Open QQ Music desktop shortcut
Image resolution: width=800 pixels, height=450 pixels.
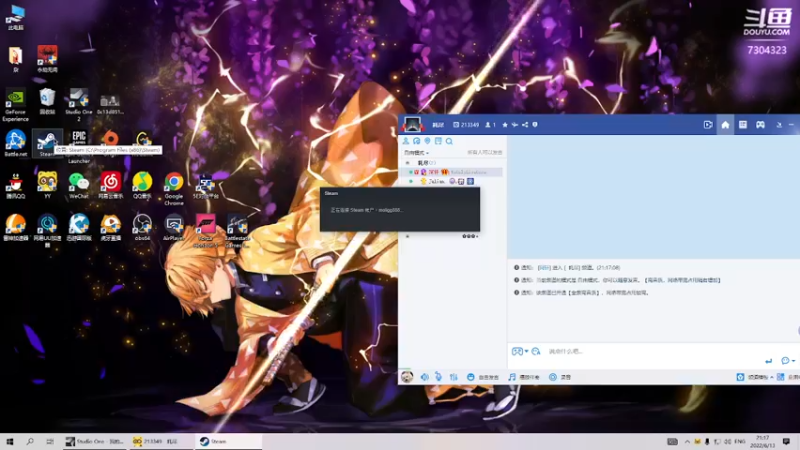pos(142,186)
